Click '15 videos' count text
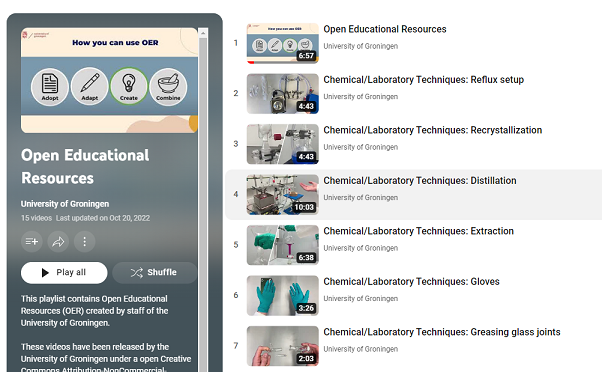 pyautogui.click(x=36, y=218)
